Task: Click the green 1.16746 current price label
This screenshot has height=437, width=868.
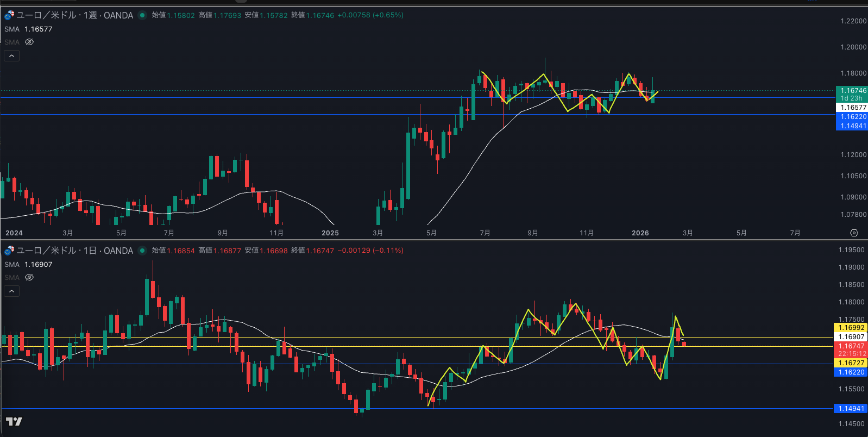Action: 852,91
